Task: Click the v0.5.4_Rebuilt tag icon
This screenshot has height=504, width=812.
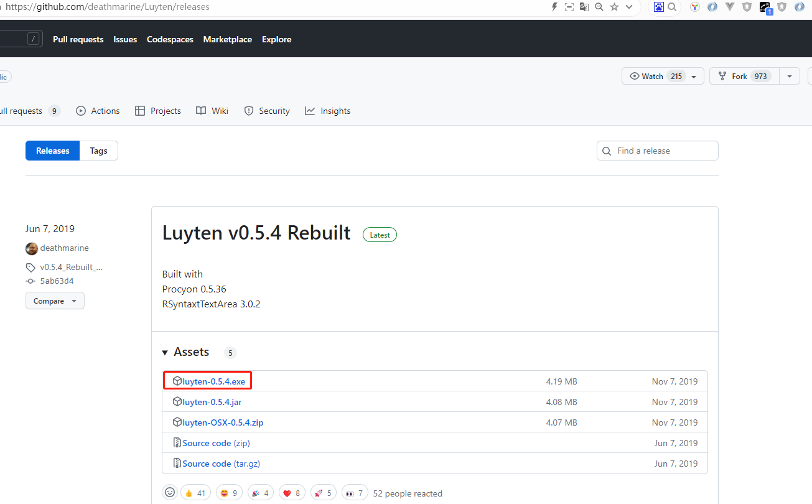Action: pyautogui.click(x=30, y=268)
